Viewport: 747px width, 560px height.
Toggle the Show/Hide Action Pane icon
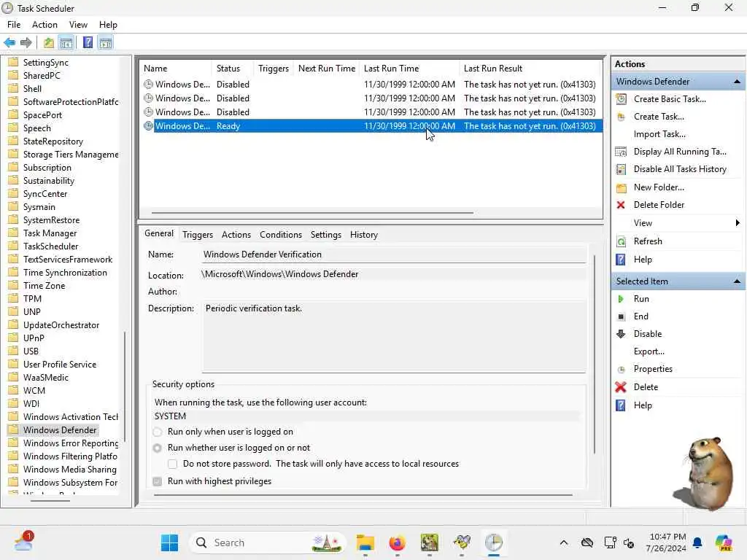point(105,43)
